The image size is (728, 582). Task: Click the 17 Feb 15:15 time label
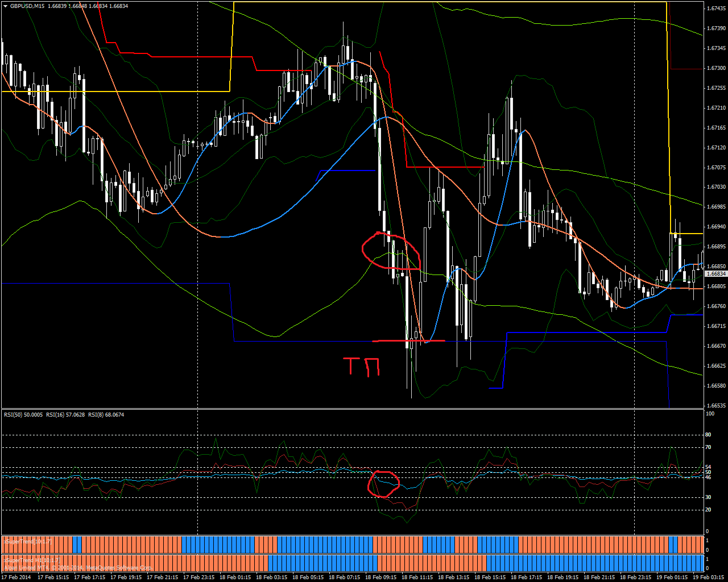(x=53, y=577)
